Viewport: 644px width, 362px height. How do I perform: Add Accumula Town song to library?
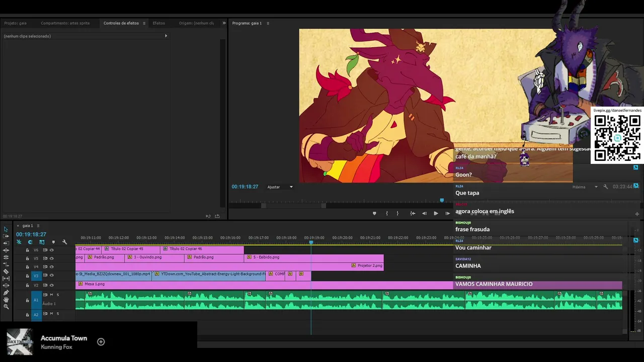(101, 342)
